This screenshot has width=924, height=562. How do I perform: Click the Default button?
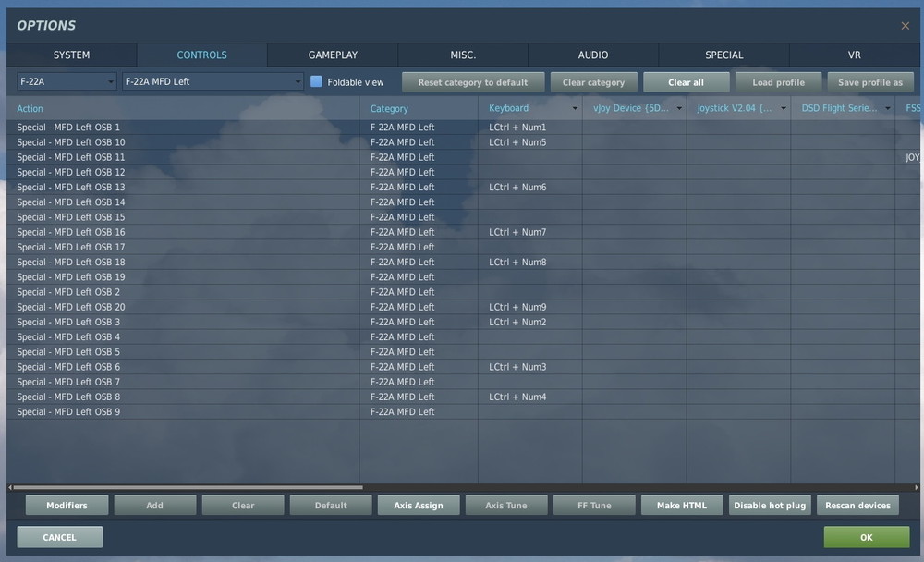tap(331, 505)
